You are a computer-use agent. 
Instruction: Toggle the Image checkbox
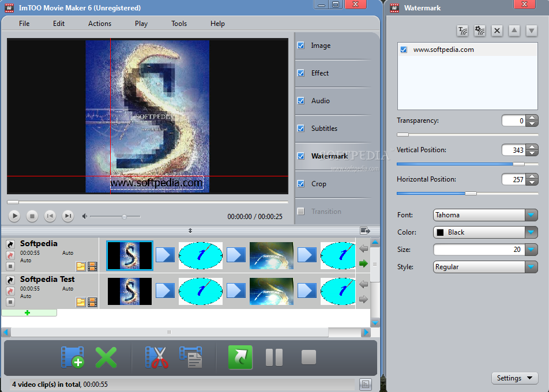pyautogui.click(x=301, y=45)
